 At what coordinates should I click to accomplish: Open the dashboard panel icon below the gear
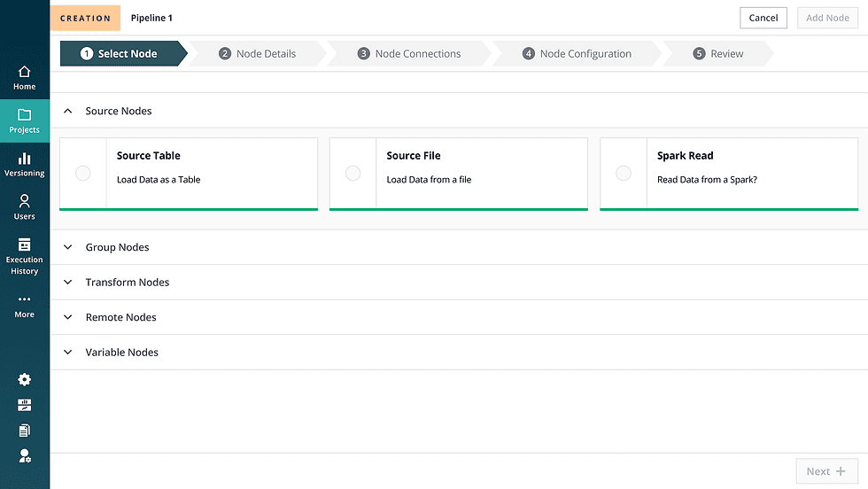(x=25, y=405)
